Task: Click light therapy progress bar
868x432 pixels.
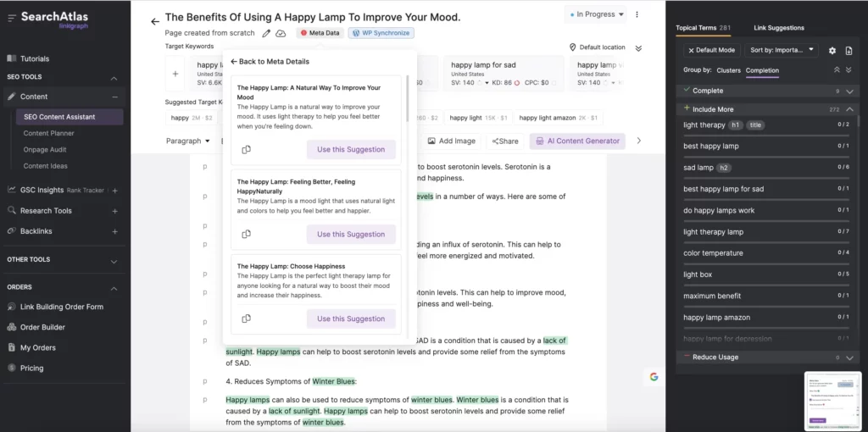Action: [x=766, y=136]
